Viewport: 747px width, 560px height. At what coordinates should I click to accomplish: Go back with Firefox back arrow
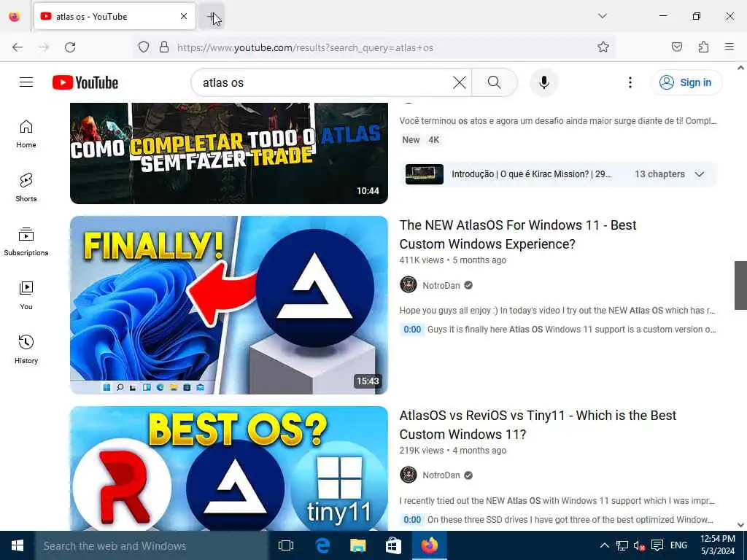(18, 47)
